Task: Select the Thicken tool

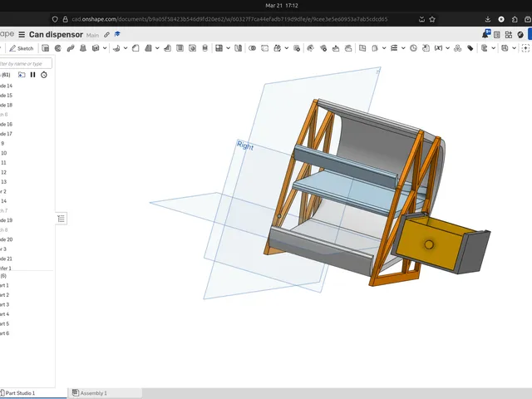Action: point(96,48)
